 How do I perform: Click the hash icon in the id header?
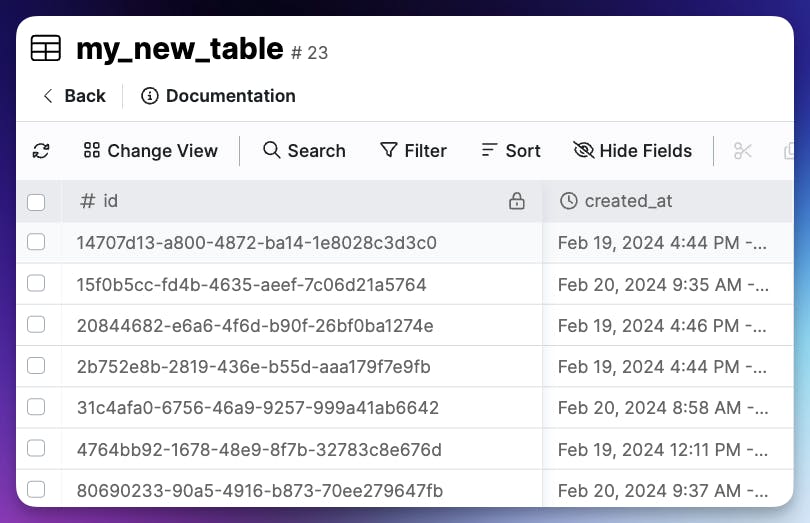[x=87, y=201]
